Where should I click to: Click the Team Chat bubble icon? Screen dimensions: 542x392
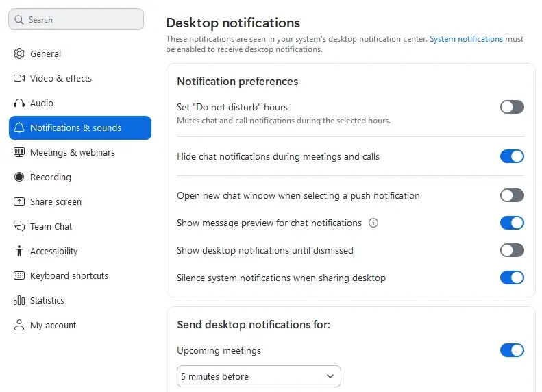pyautogui.click(x=19, y=226)
